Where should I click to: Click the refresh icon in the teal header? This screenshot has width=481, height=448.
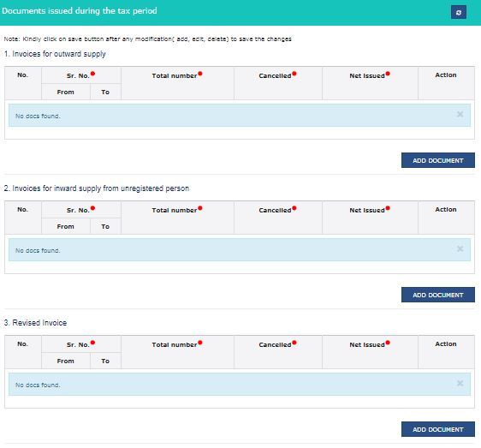coord(458,12)
